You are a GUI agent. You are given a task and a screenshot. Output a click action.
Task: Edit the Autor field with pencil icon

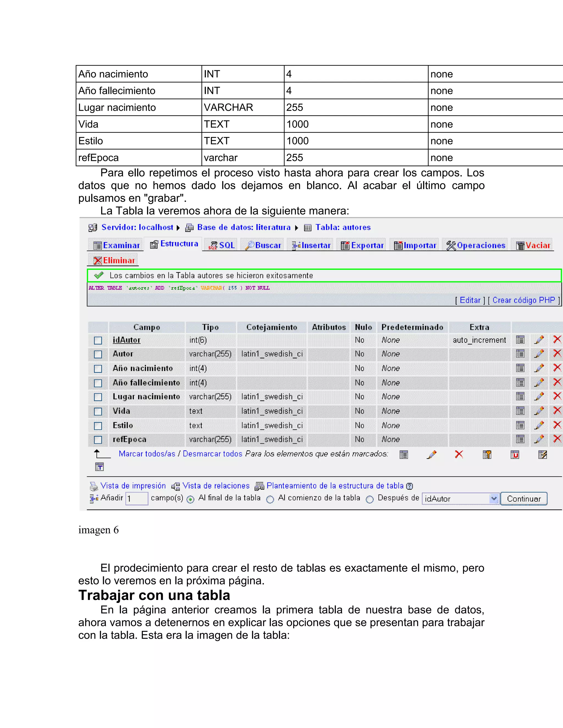point(539,353)
